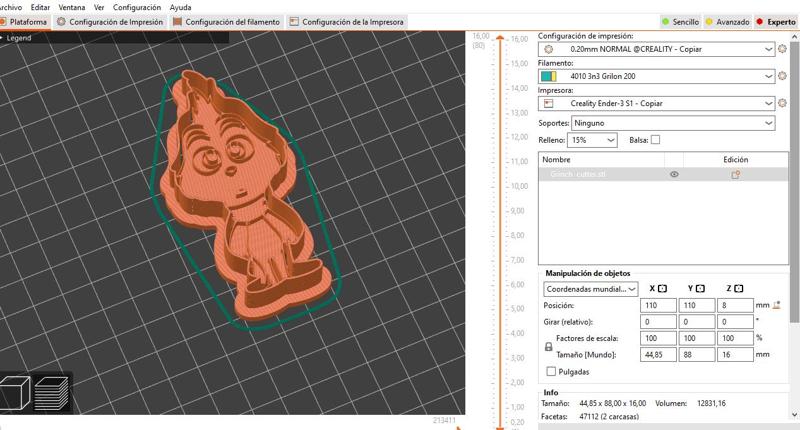The width and height of the screenshot is (800, 430).
Task: Click the Edición column header
Action: [x=735, y=159]
